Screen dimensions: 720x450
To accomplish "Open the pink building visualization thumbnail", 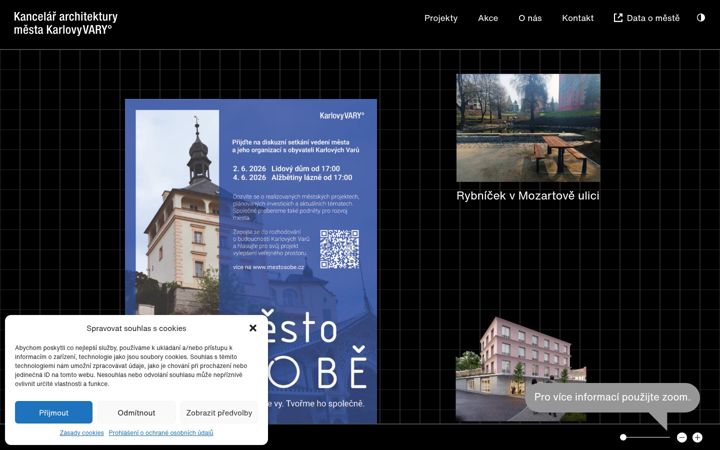I will [x=521, y=369].
